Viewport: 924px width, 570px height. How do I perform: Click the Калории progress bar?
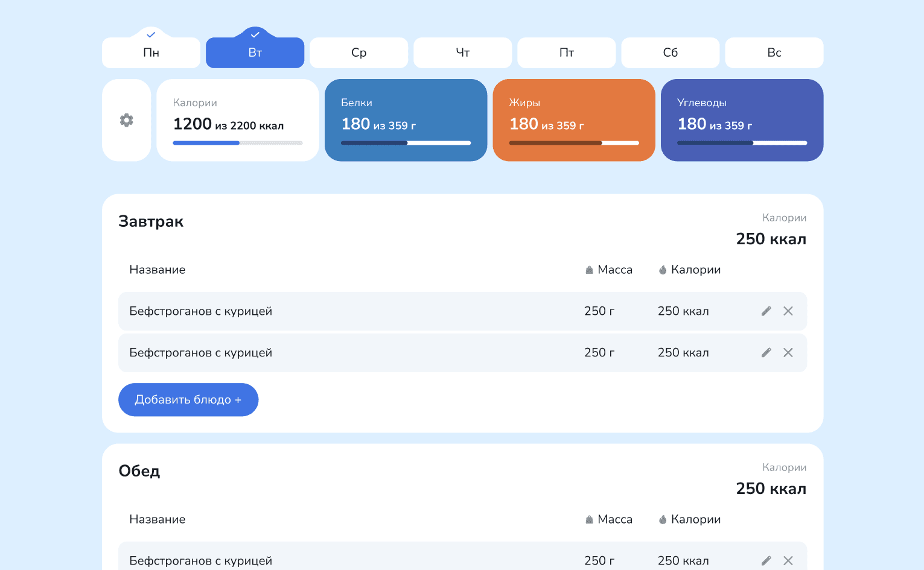coord(238,143)
